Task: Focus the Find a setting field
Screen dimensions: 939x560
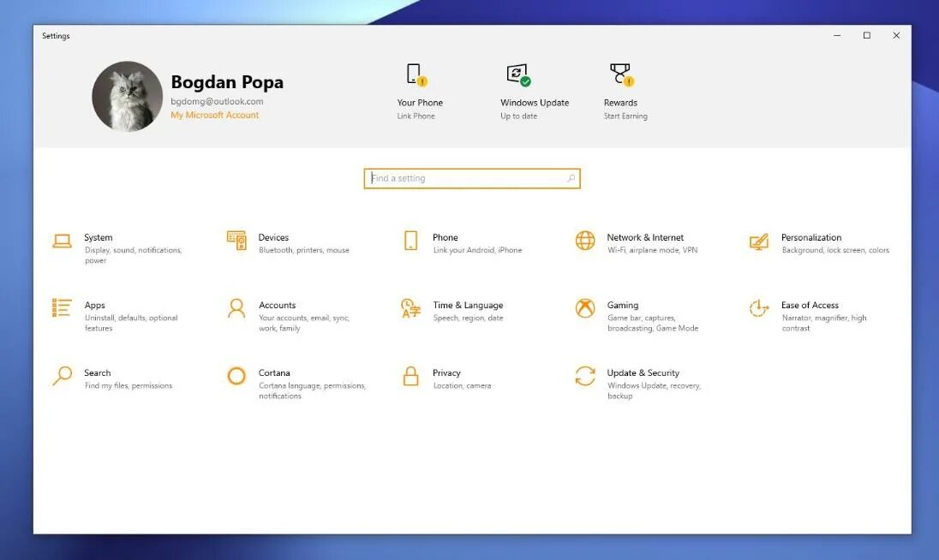Action: click(472, 178)
